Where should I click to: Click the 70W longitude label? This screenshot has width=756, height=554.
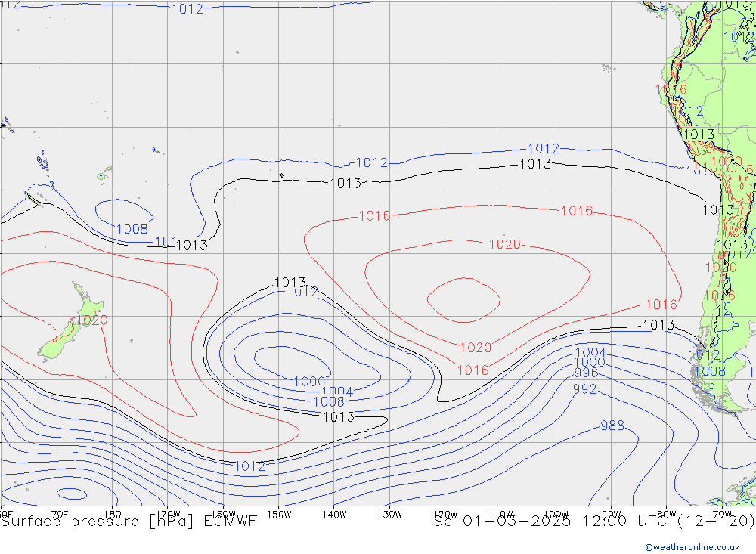(722, 515)
